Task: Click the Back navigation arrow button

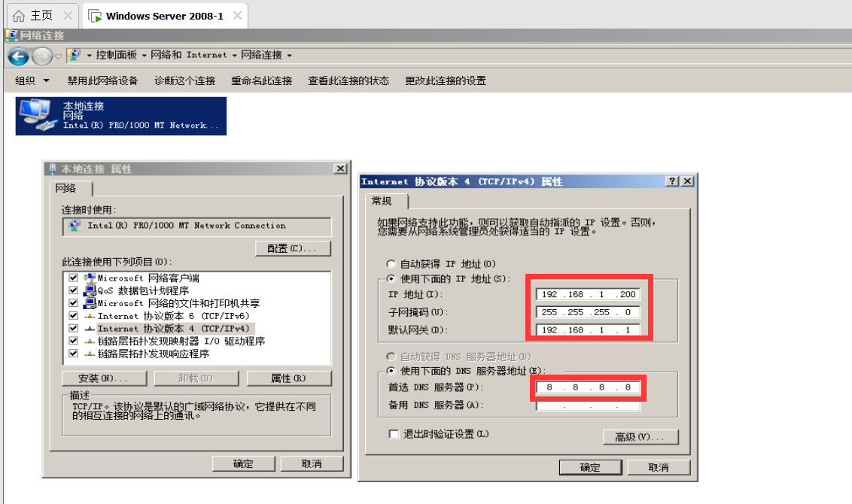Action: (x=18, y=56)
